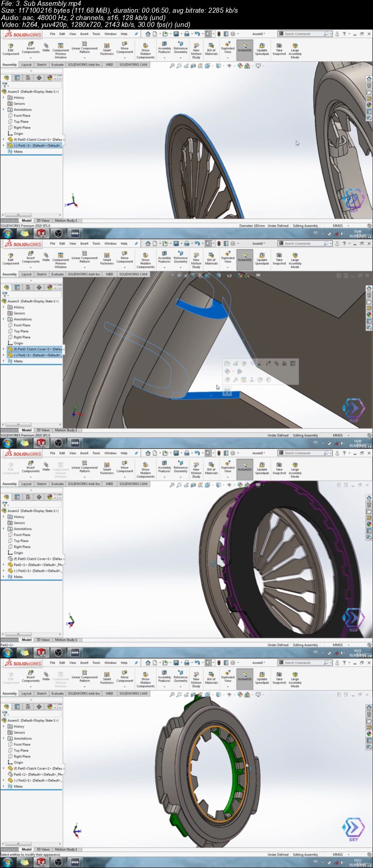Click Update Speedpak in the top frame
The width and height of the screenshot is (373, 868).
[262, 49]
